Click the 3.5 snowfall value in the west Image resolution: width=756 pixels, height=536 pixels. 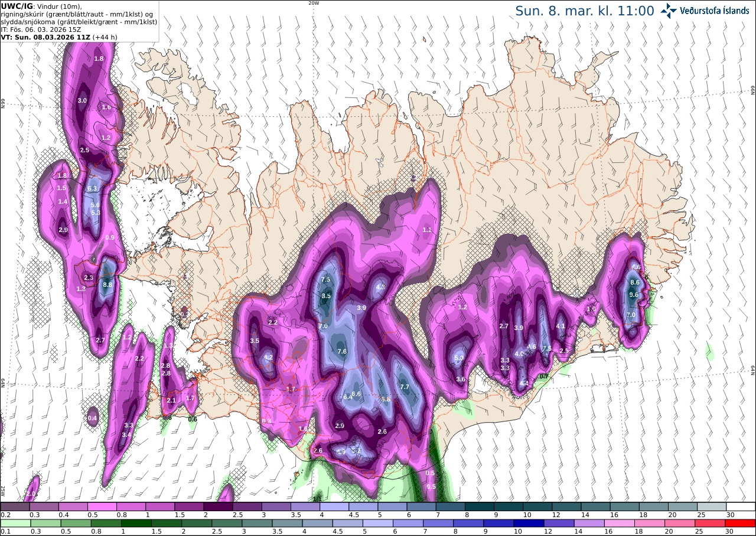click(x=255, y=341)
